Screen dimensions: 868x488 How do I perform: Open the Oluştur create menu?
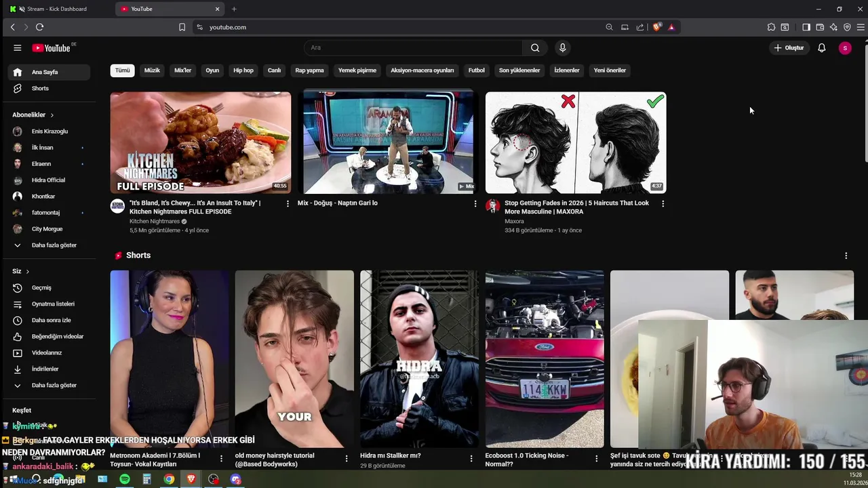click(x=789, y=47)
